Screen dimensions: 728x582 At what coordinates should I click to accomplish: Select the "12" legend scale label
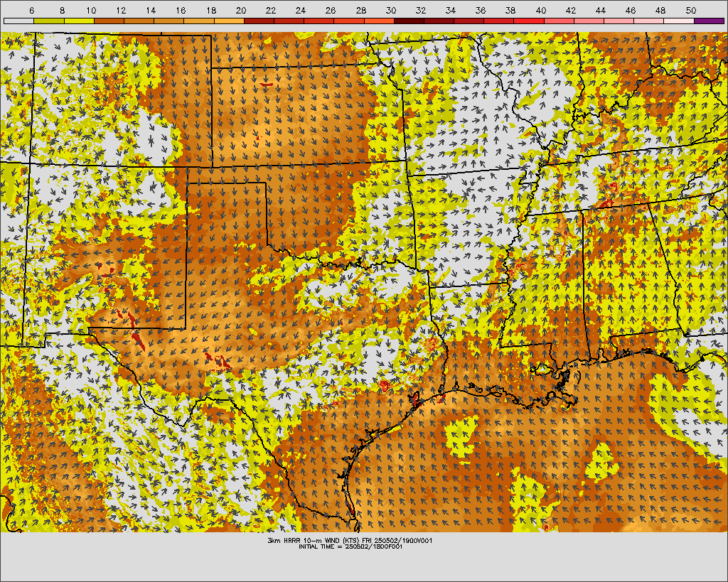coord(121,10)
